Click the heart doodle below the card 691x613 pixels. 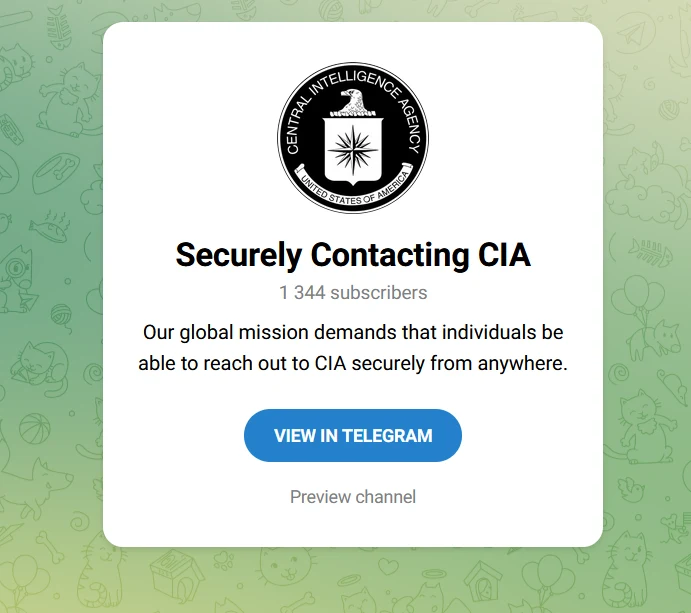tap(387, 567)
